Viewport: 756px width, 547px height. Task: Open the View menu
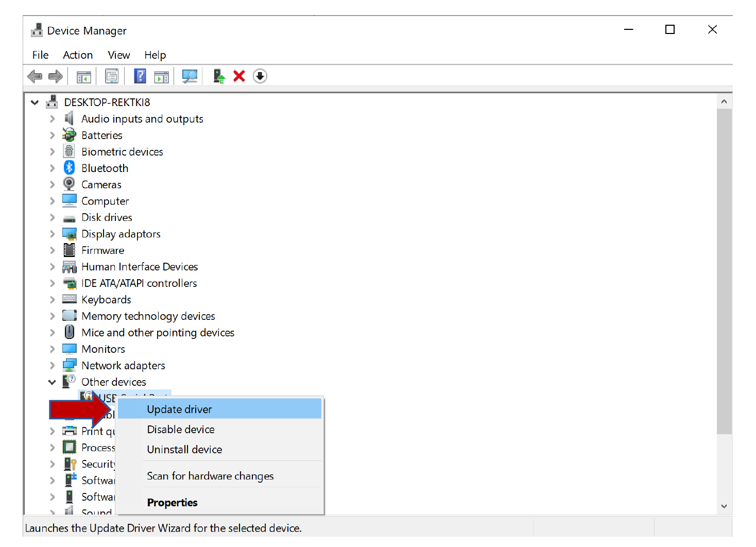click(x=118, y=55)
